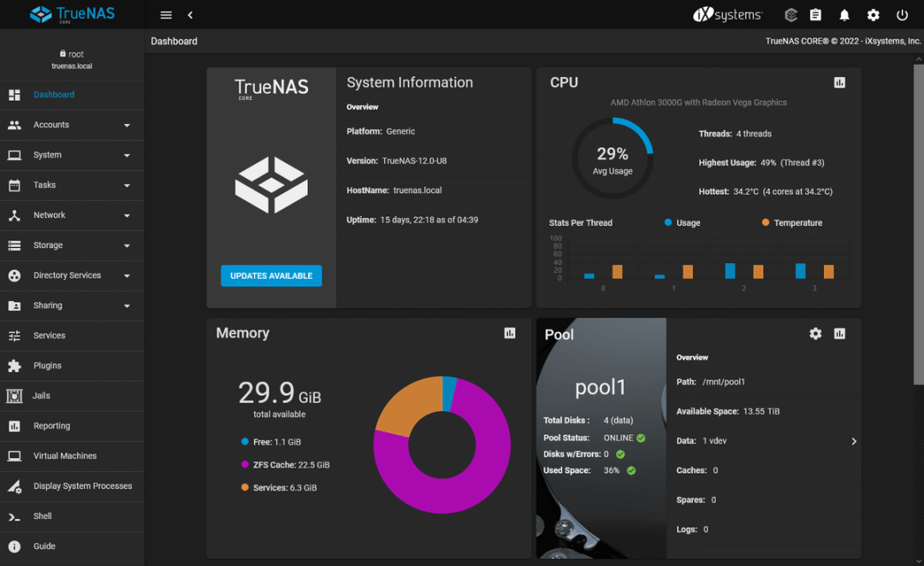924x566 pixels.
Task: Click the Updates Available button
Action: coord(271,276)
